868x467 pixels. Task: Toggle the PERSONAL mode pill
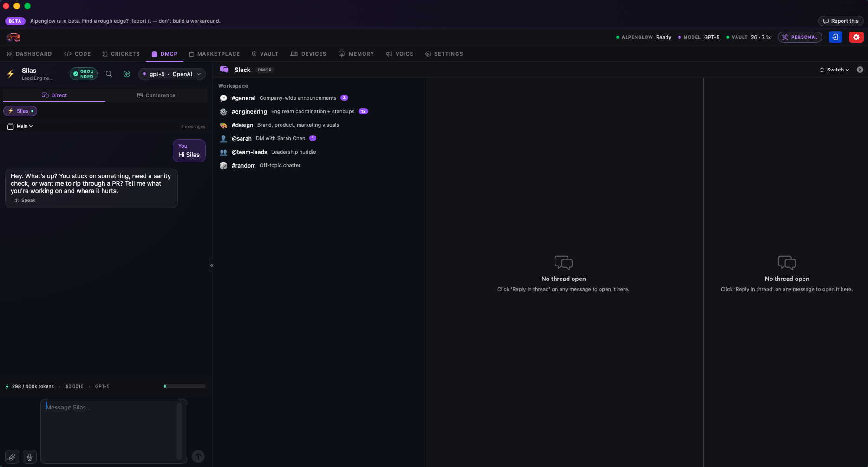tap(800, 37)
